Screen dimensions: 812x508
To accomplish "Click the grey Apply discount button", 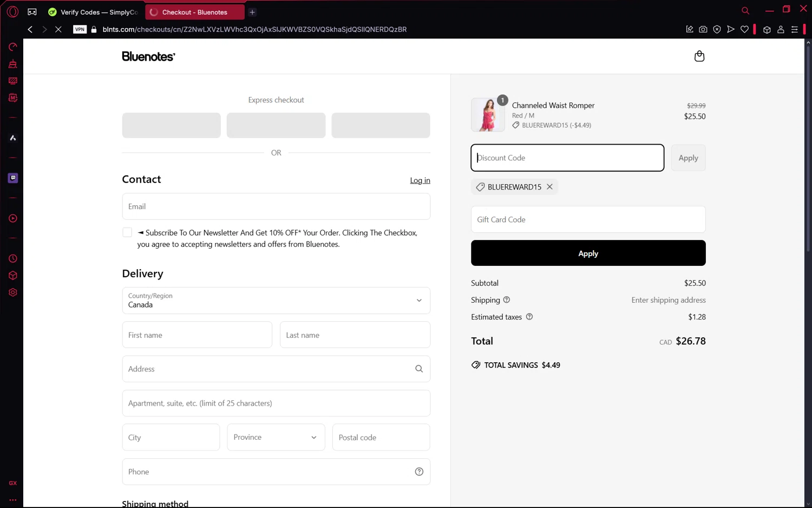I will pyautogui.click(x=688, y=158).
